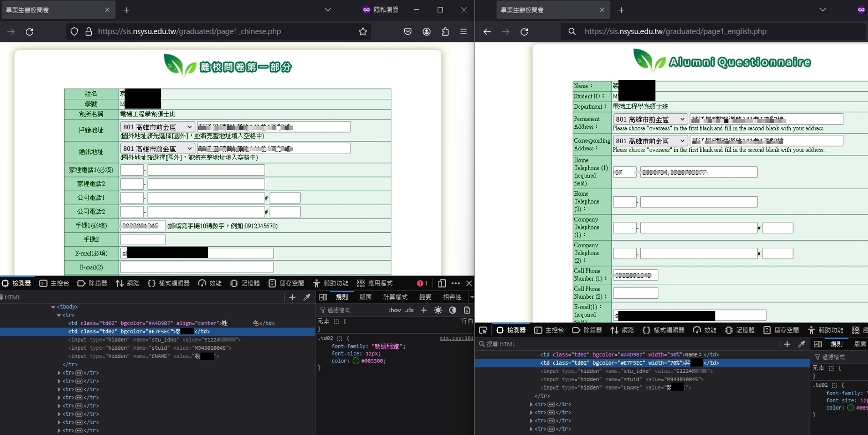Collapse the open tr node under tbody

tap(59, 315)
